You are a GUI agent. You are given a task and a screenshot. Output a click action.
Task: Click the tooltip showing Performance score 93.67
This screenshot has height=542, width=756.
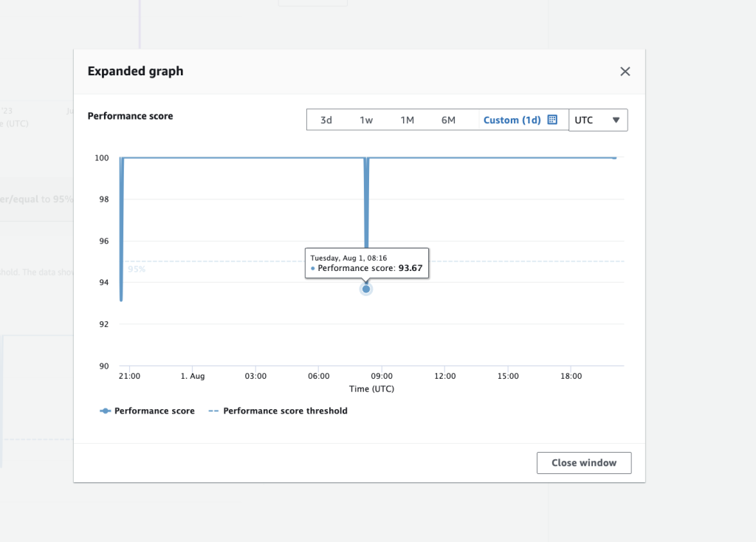(366, 263)
